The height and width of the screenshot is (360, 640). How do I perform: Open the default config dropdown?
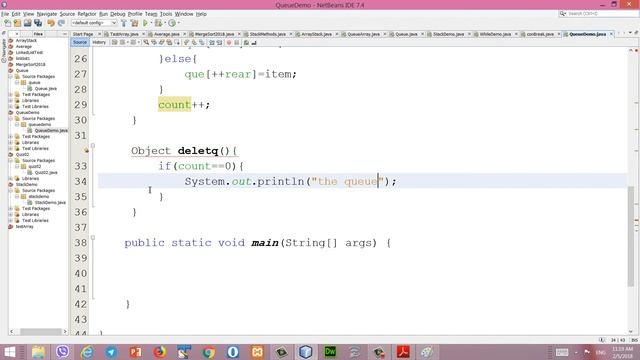tap(94, 23)
